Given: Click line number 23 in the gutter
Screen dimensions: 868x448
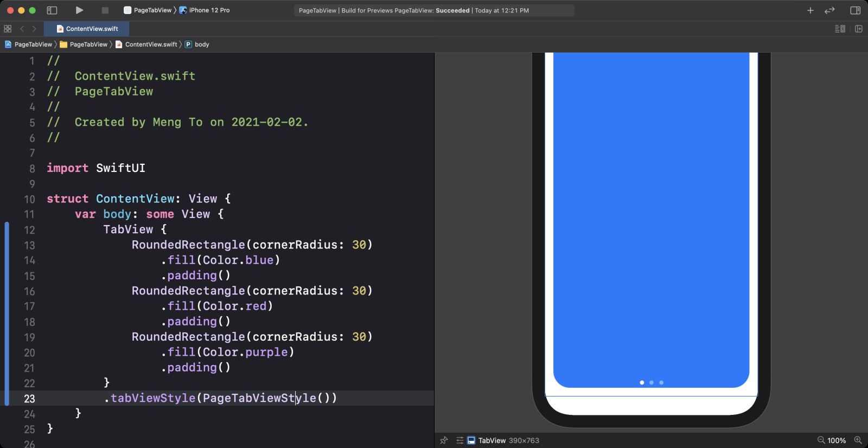Looking at the screenshot, I should (x=29, y=399).
